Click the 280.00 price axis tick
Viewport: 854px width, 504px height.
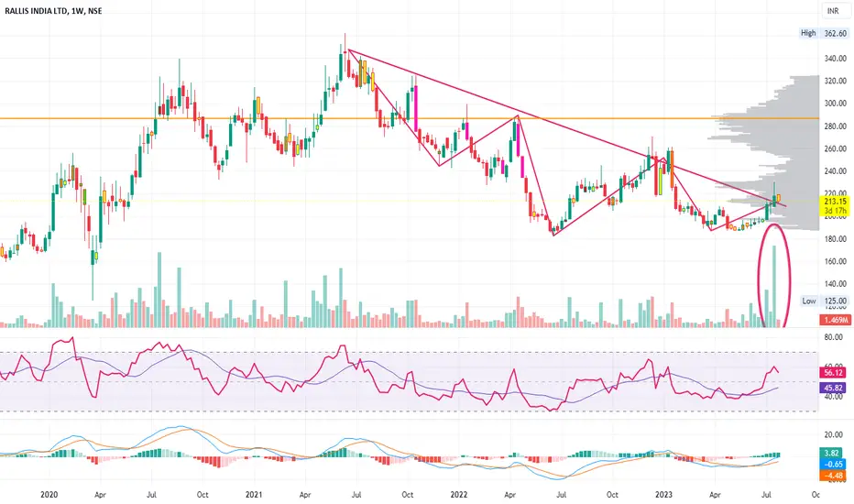(836, 126)
